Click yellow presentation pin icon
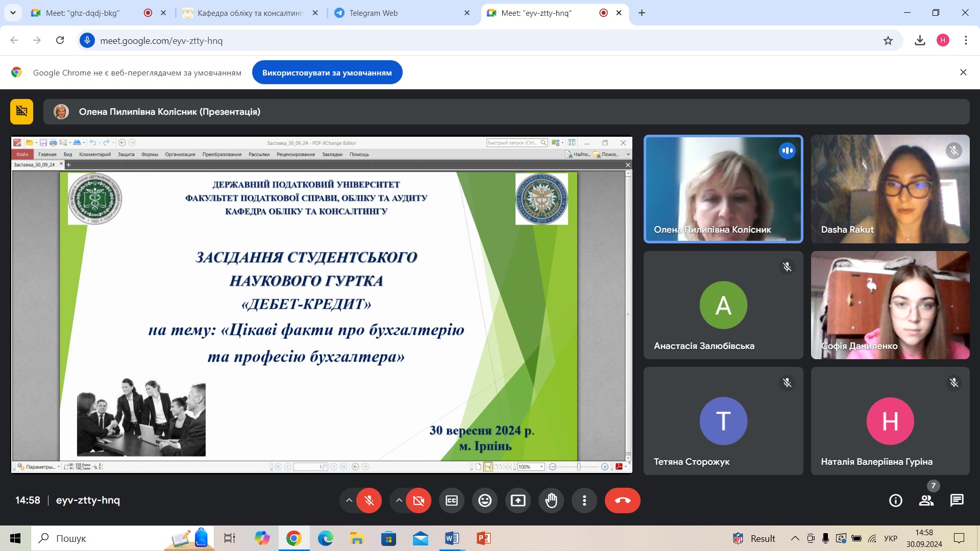This screenshot has height=551, width=980. click(x=21, y=111)
